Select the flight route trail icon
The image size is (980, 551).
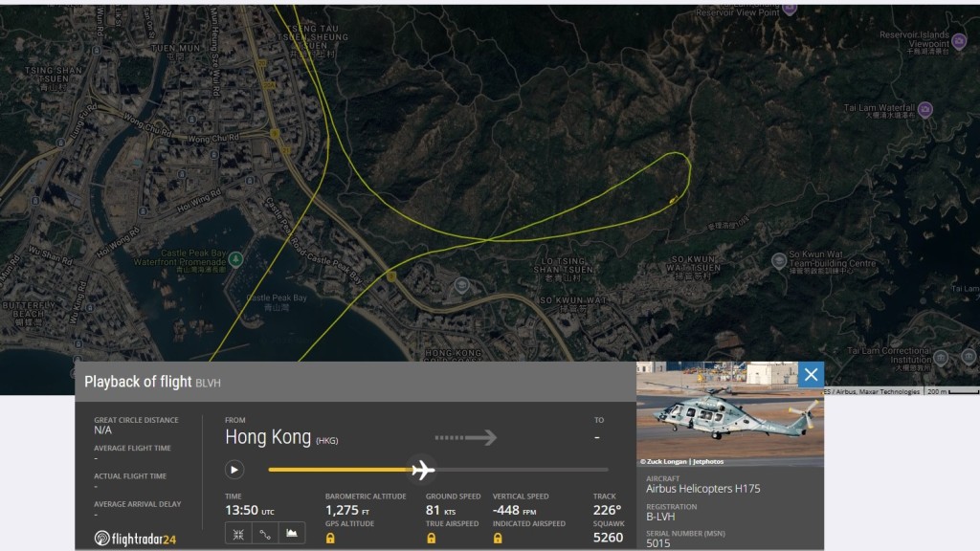265,535
